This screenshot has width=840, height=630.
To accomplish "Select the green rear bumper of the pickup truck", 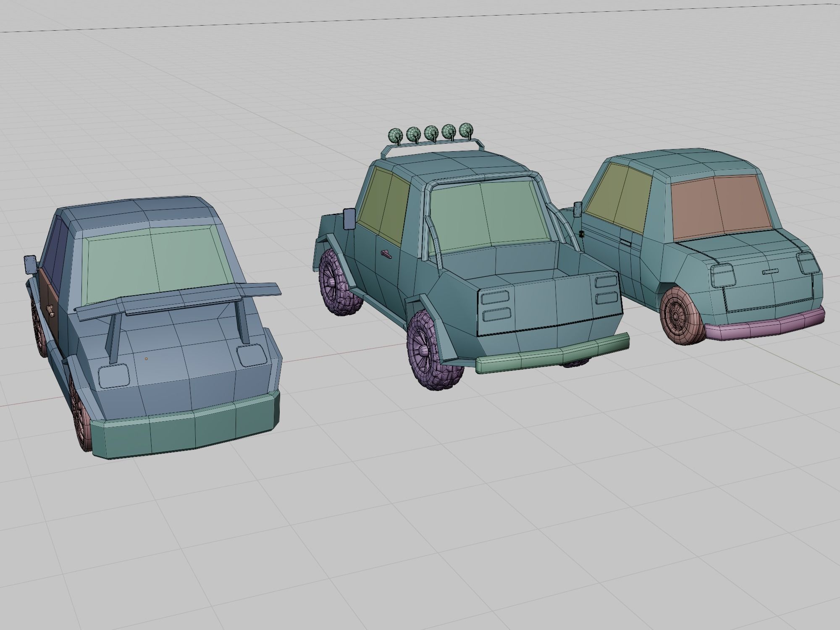I will [x=552, y=354].
